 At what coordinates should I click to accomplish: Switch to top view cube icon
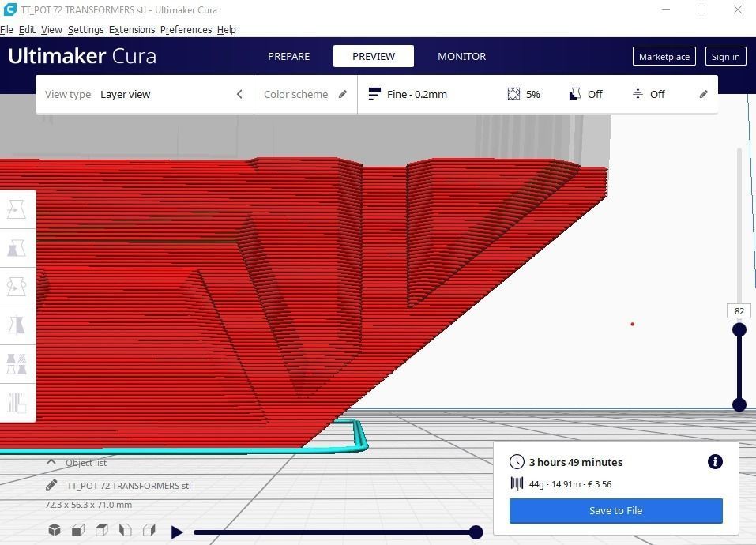tap(102, 530)
